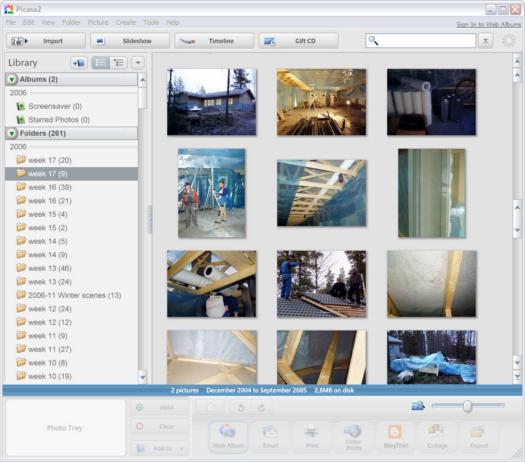Select the blue tarp outdoors thumbnail
525x462 pixels.
431,357
